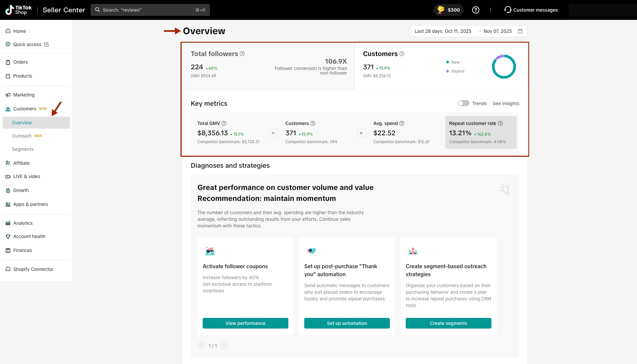The height and width of the screenshot is (364, 637).
Task: Expand the Customers sidebar menu
Action: tap(25, 109)
